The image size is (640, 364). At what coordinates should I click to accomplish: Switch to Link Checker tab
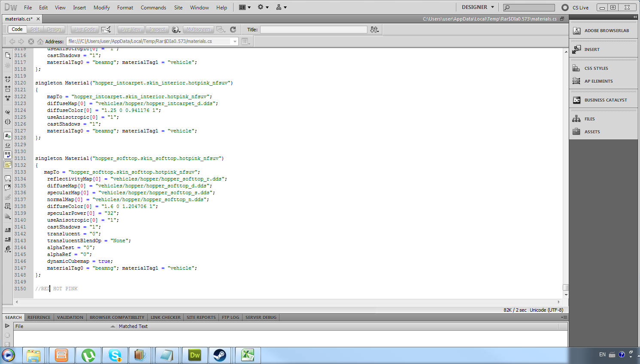click(x=165, y=318)
